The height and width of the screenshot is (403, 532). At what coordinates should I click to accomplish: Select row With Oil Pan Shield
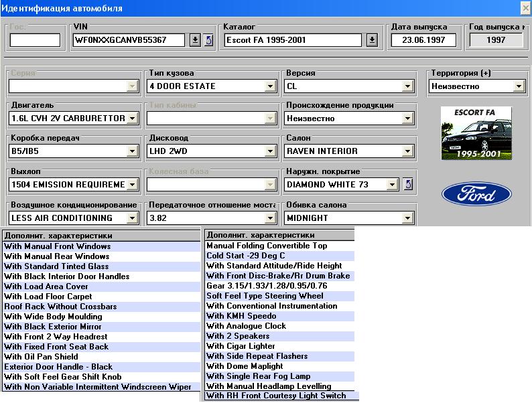click(101, 357)
